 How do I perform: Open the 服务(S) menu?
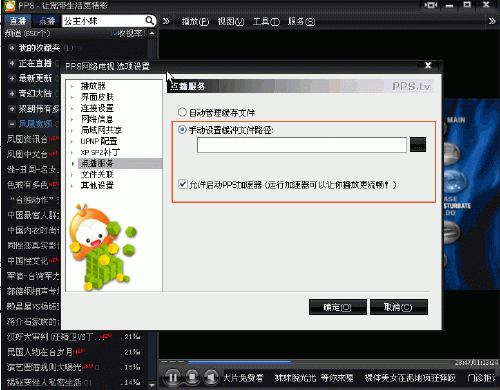tap(301, 21)
